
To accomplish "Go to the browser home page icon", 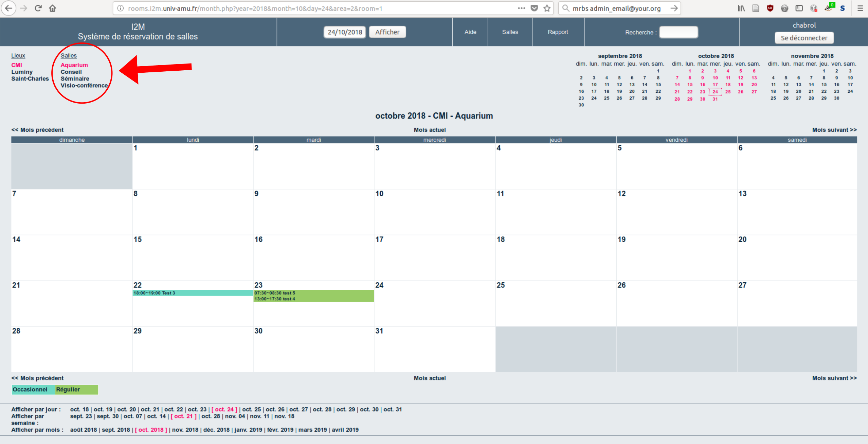I will [x=52, y=8].
